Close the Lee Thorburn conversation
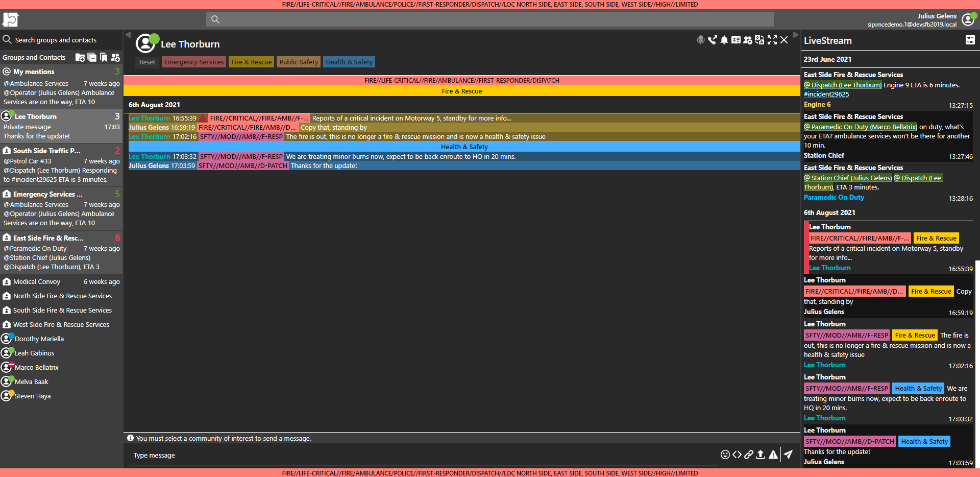This screenshot has width=980, height=477. tap(784, 40)
